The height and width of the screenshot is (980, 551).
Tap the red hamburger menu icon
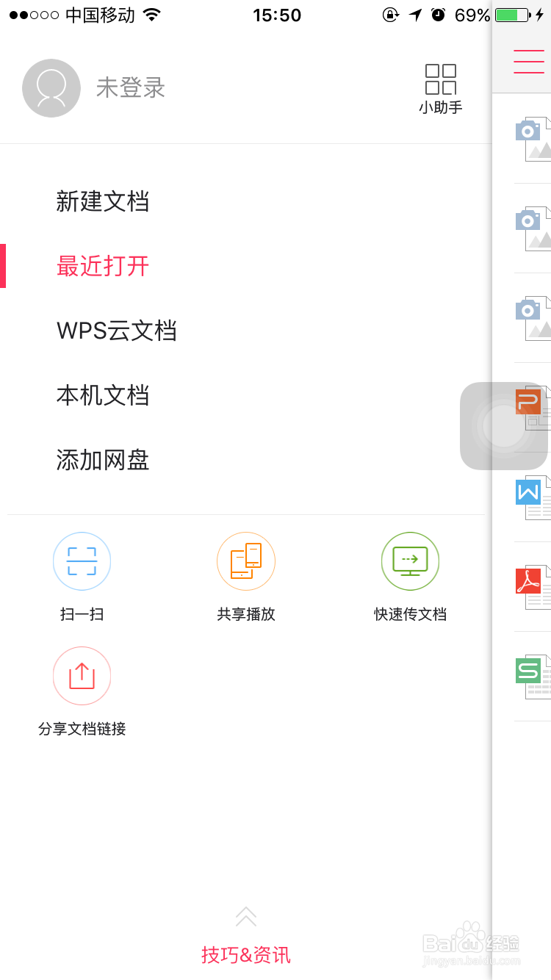click(x=529, y=62)
